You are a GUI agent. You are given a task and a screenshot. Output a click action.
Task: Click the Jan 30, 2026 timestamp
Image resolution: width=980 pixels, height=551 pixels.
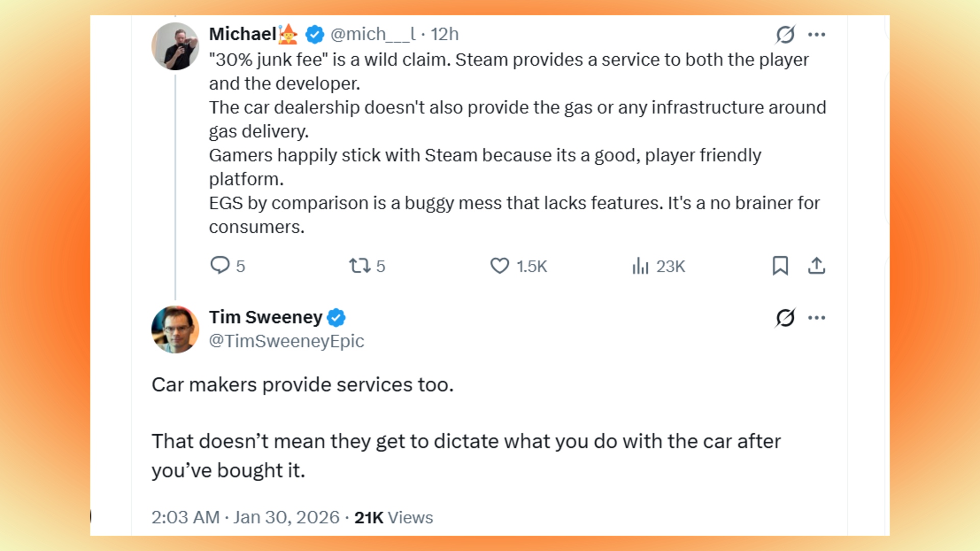coord(286,517)
